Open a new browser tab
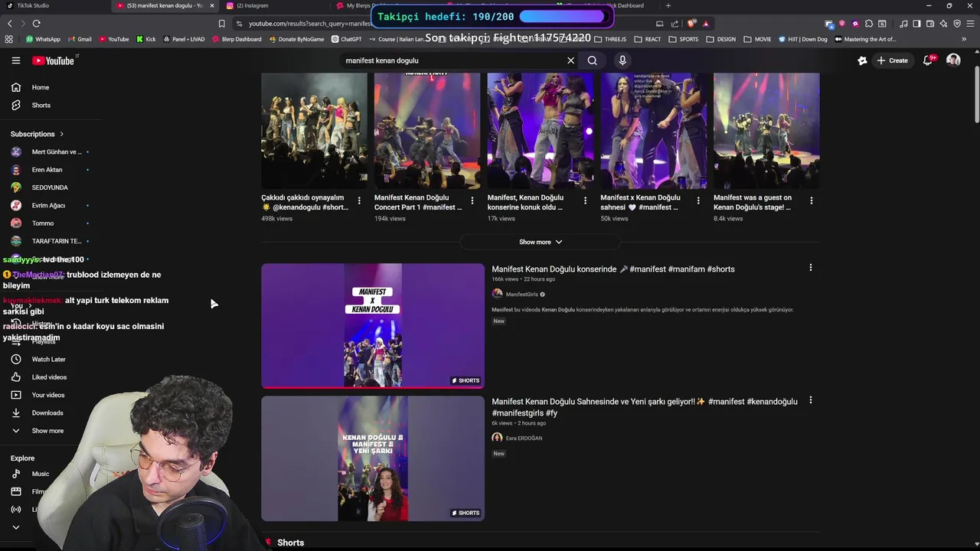 coord(668,5)
